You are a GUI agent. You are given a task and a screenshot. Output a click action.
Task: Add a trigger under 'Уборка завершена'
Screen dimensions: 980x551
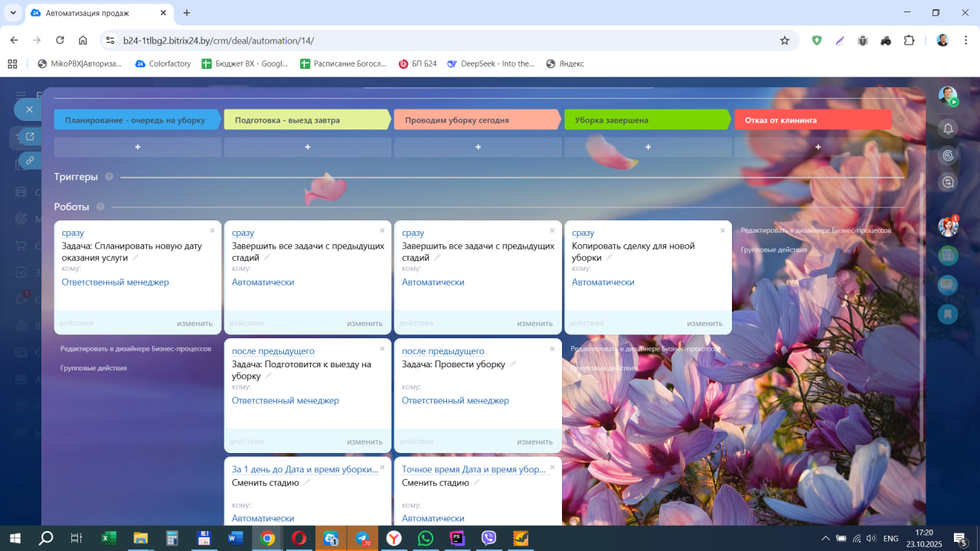point(648,147)
